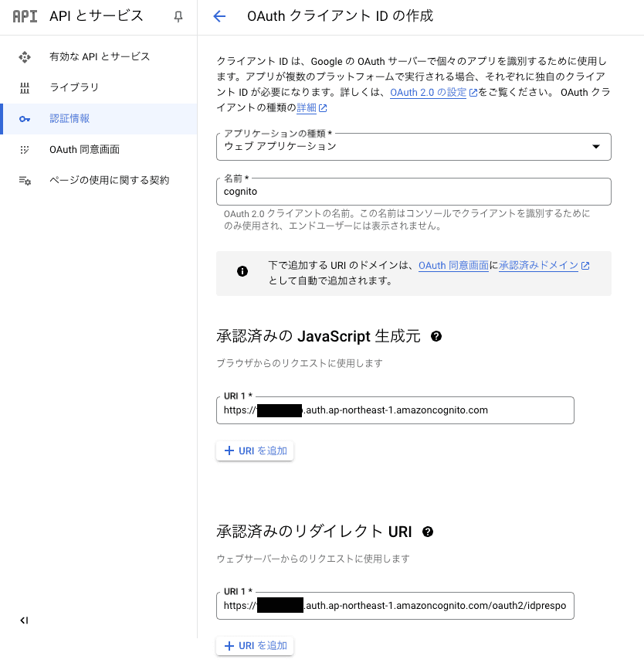
Task: Click the 有効な API とサービス icon
Action: coord(25,56)
